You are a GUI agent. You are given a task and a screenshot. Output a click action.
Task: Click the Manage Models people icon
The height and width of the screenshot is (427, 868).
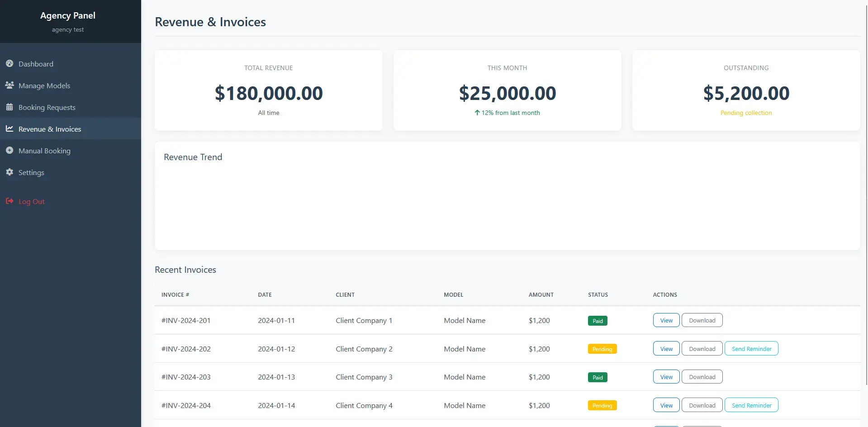coord(9,85)
